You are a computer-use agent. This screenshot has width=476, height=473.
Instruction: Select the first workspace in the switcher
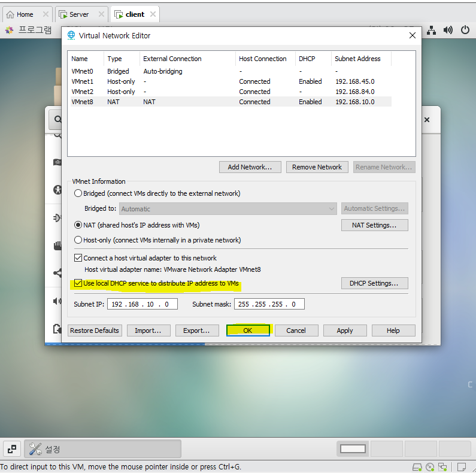353,449
